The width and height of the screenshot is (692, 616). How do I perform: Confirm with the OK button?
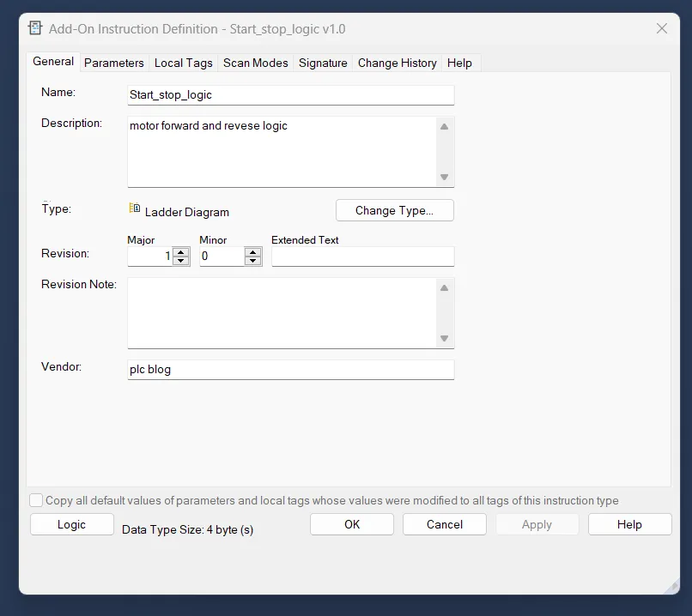(352, 524)
